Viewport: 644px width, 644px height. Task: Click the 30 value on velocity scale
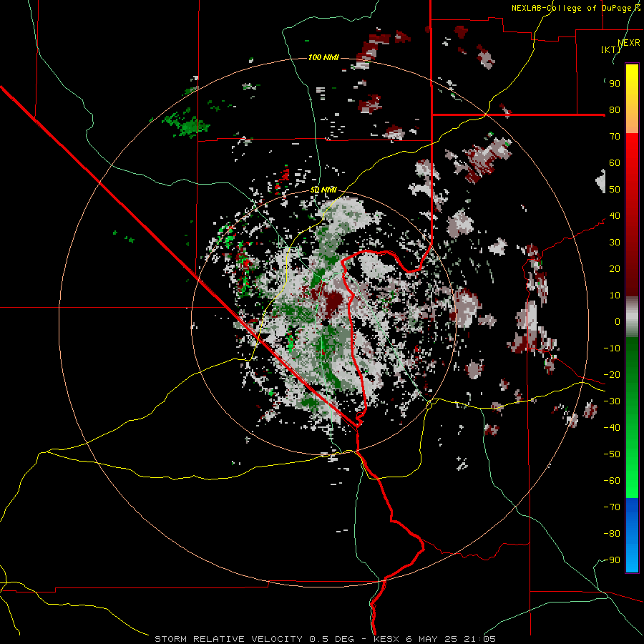click(615, 243)
